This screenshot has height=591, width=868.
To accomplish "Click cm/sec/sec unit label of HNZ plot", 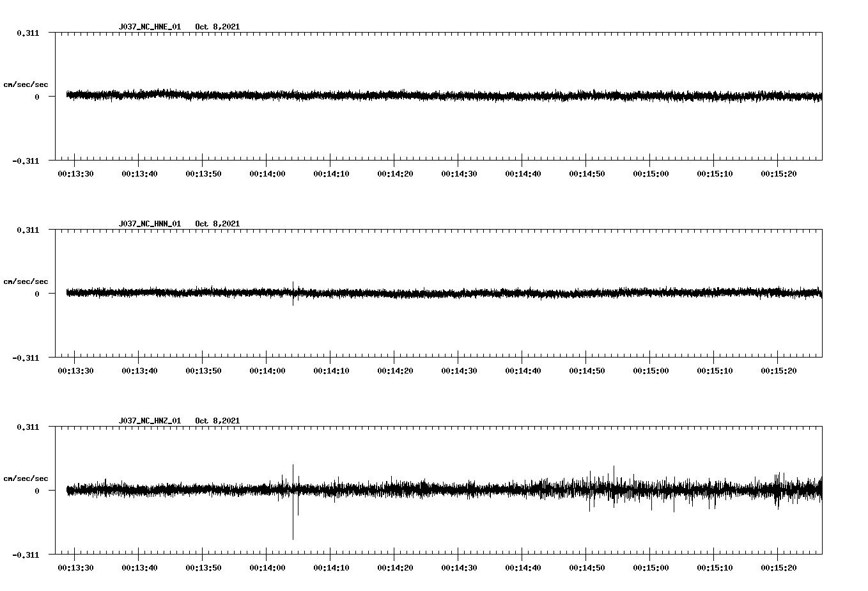I will tap(26, 478).
